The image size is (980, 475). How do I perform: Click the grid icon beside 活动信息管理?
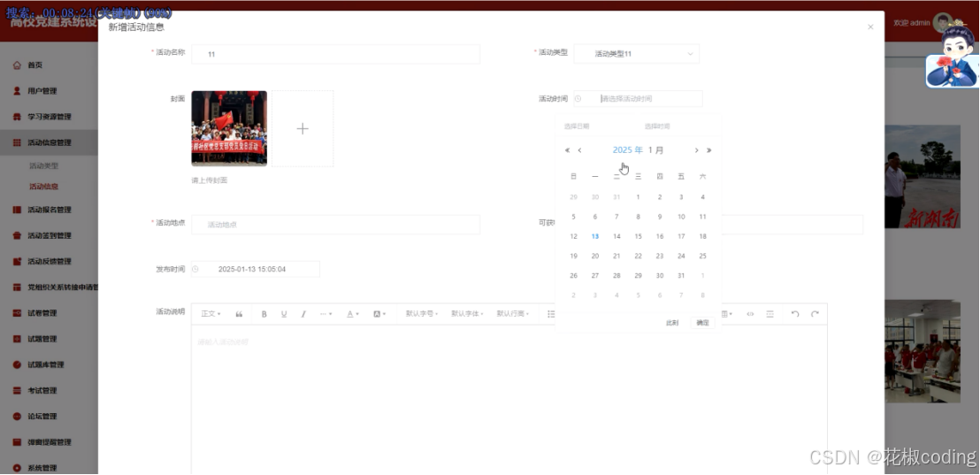point(17,142)
